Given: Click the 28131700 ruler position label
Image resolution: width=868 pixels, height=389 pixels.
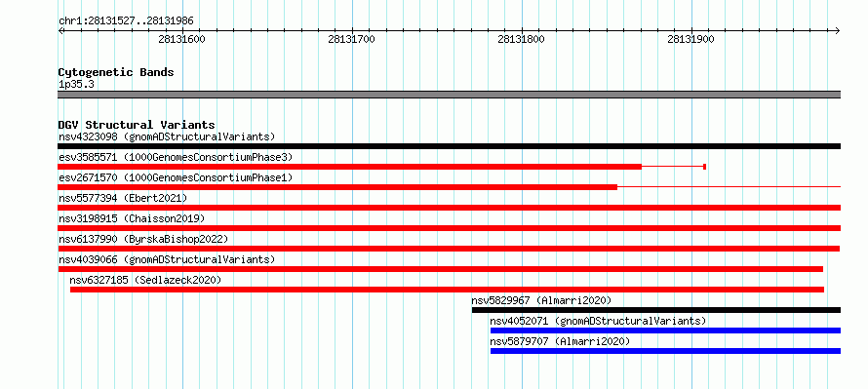Looking at the screenshot, I should pyautogui.click(x=351, y=39).
